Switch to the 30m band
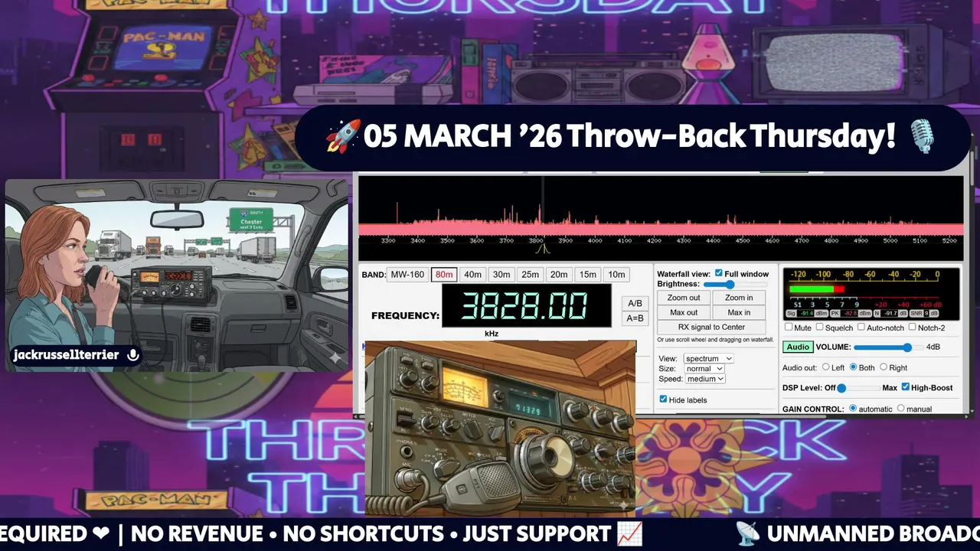Screen dimensions: 980x551 pos(501,275)
